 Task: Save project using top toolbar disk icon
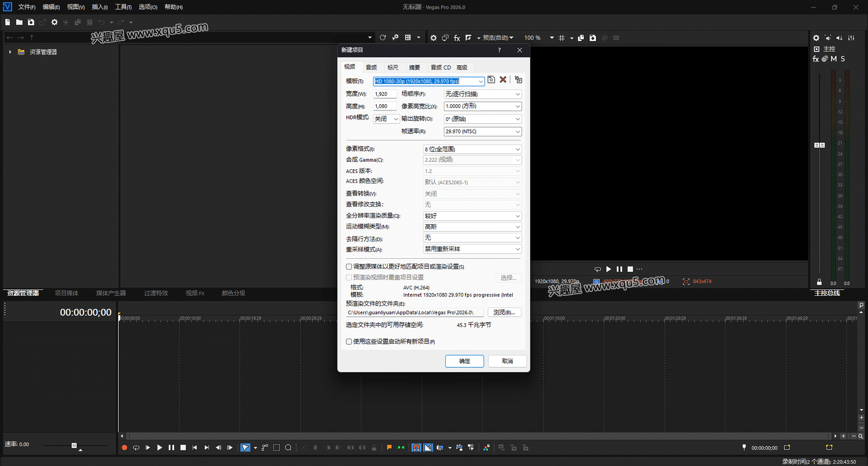pos(31,22)
